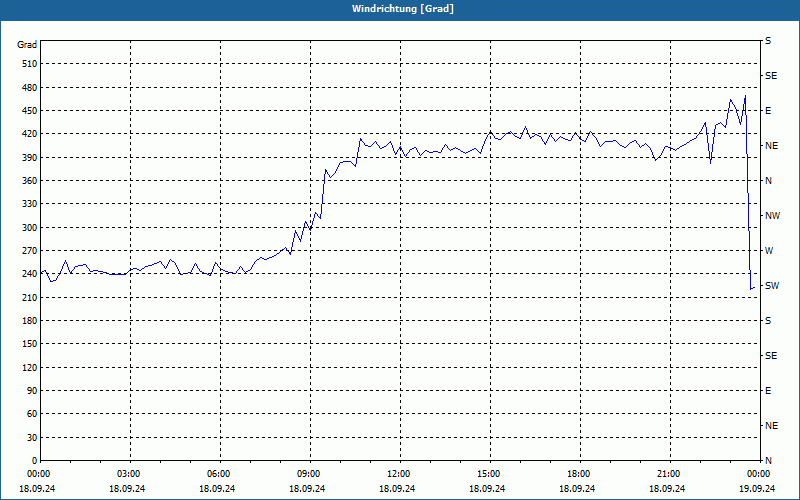Viewport: 800px width, 500px height.
Task: Click the E compass label at 450 level
Action: click(768, 111)
